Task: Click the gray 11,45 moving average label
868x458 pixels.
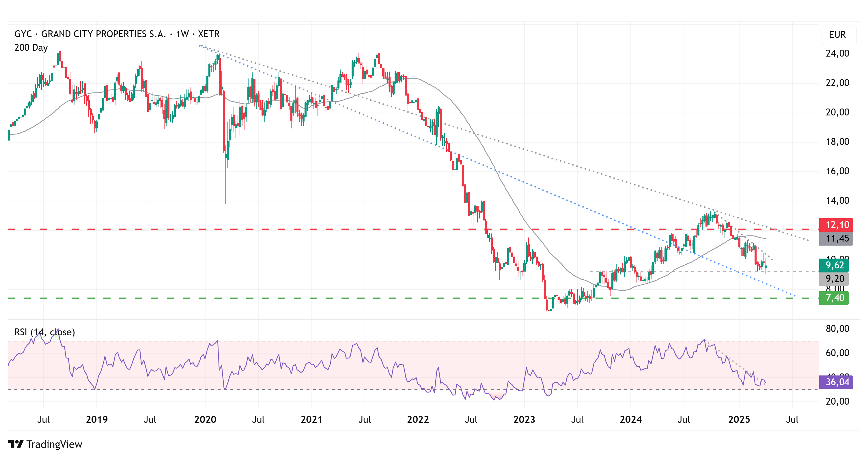Action: pyautogui.click(x=836, y=238)
